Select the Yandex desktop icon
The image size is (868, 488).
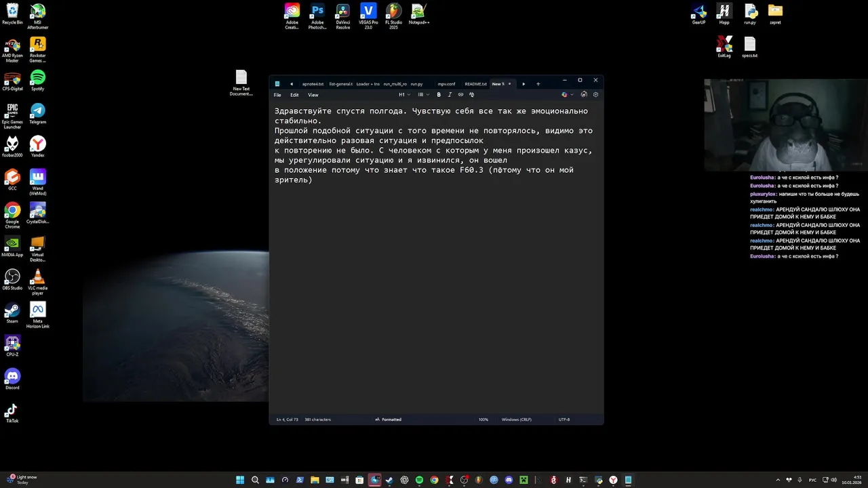point(38,147)
